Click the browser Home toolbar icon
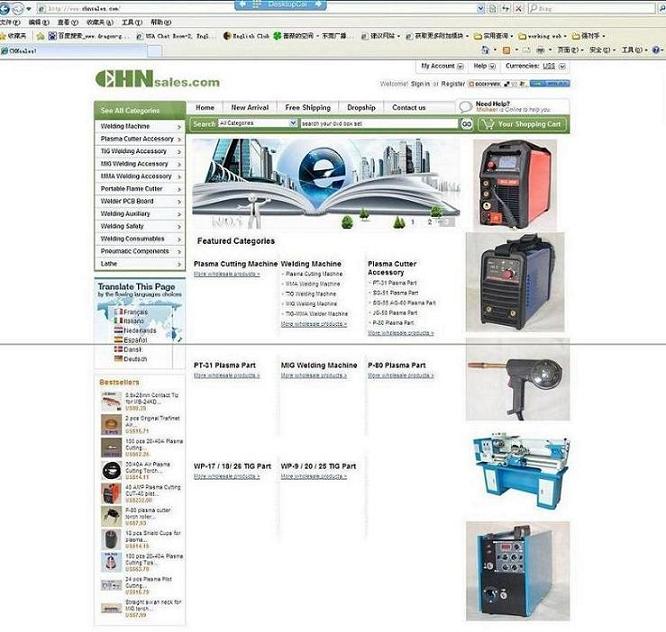The image size is (666, 632). coord(485,50)
